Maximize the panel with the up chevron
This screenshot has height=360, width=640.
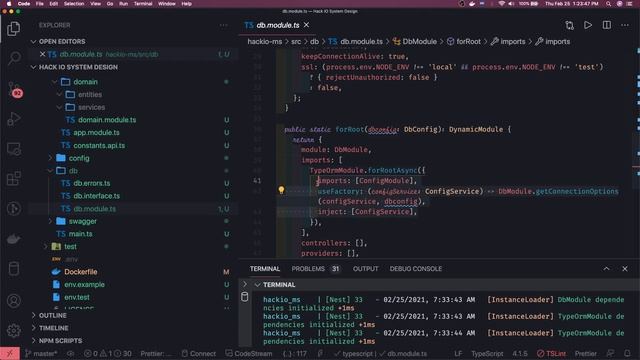point(607,269)
